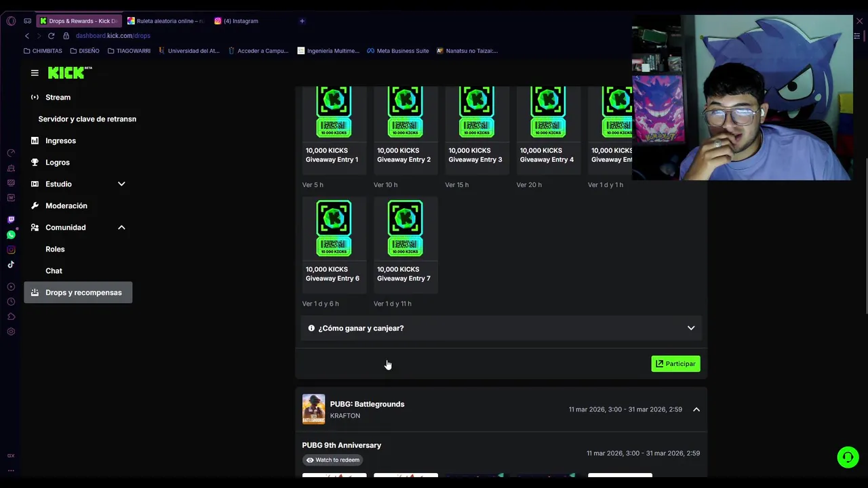868x488 pixels.
Task: Open the DISEÑO bookmarks folder
Action: pyautogui.click(x=85, y=51)
